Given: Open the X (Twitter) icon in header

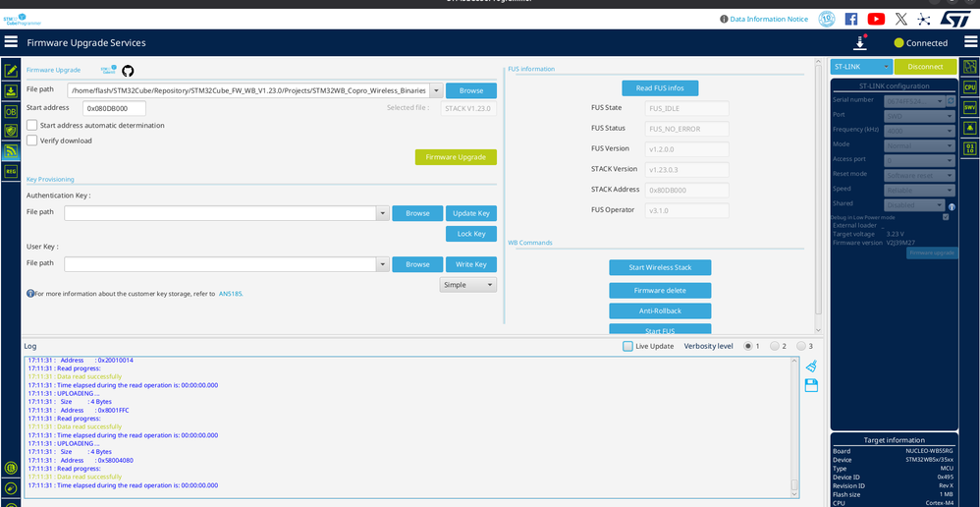Looking at the screenshot, I should point(900,19).
